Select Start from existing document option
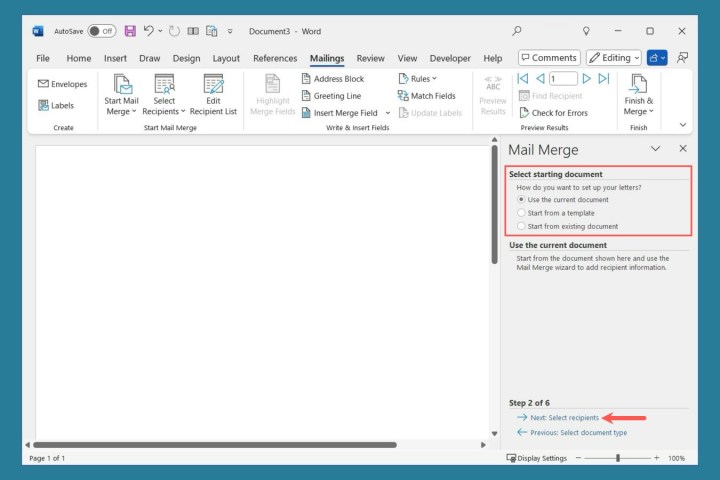The height and width of the screenshot is (480, 720). pos(521,226)
